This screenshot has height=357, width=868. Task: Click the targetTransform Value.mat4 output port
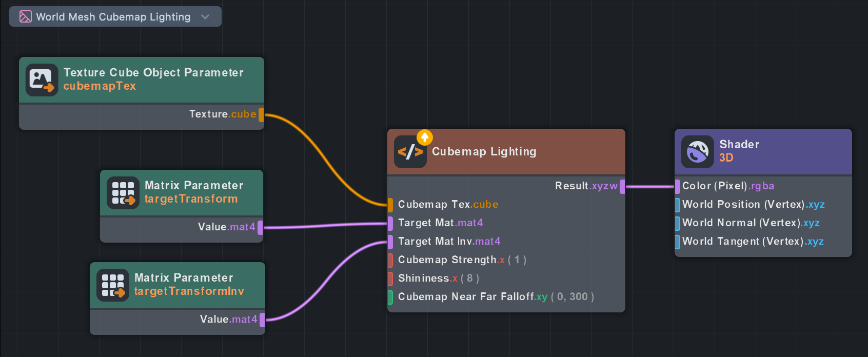pyautogui.click(x=260, y=227)
